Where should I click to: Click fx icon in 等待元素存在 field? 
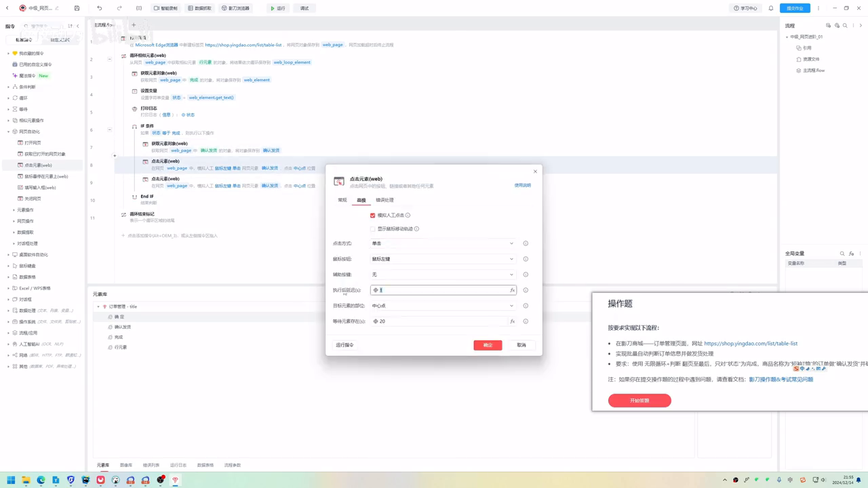click(x=512, y=321)
